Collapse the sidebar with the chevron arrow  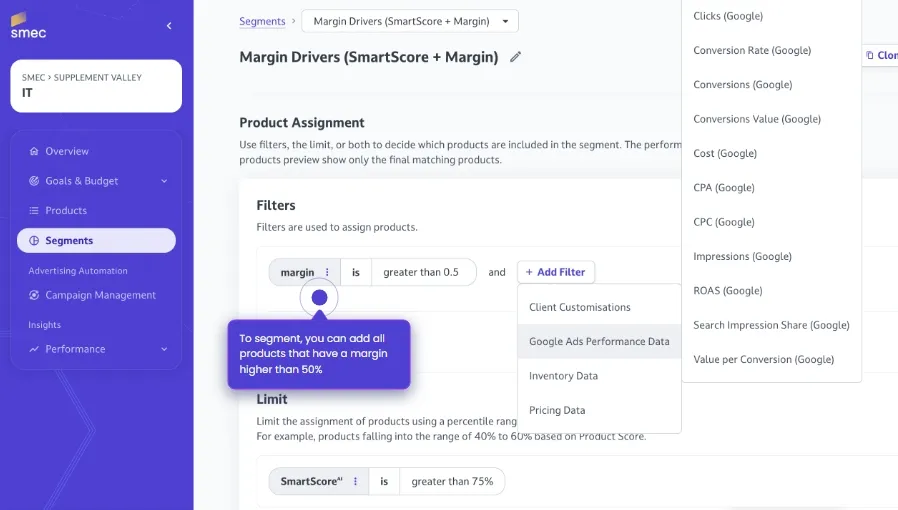[169, 26]
